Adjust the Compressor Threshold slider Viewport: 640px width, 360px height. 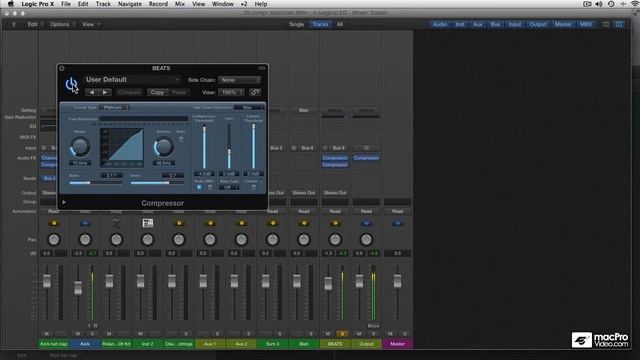204,147
